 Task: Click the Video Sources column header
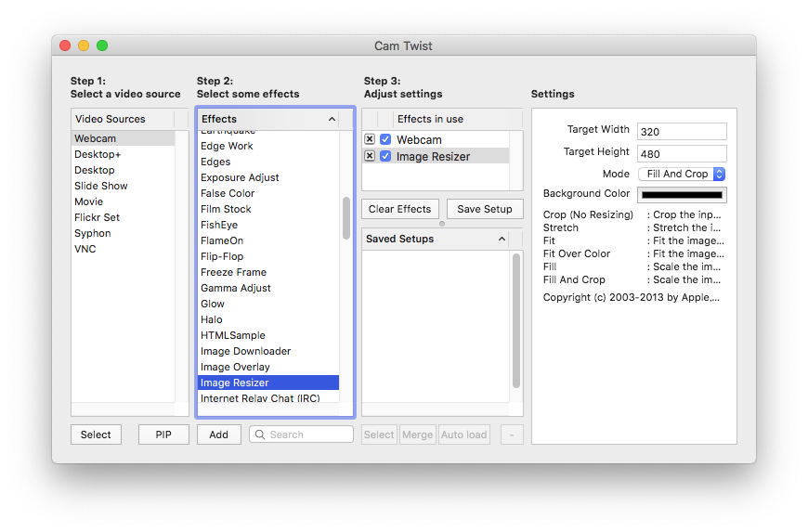pos(123,119)
